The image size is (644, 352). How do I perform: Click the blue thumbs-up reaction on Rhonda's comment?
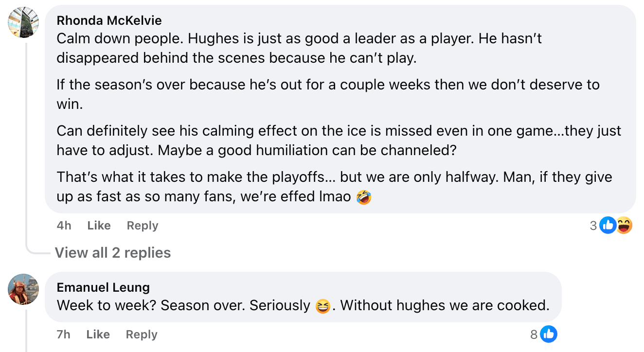pos(608,225)
